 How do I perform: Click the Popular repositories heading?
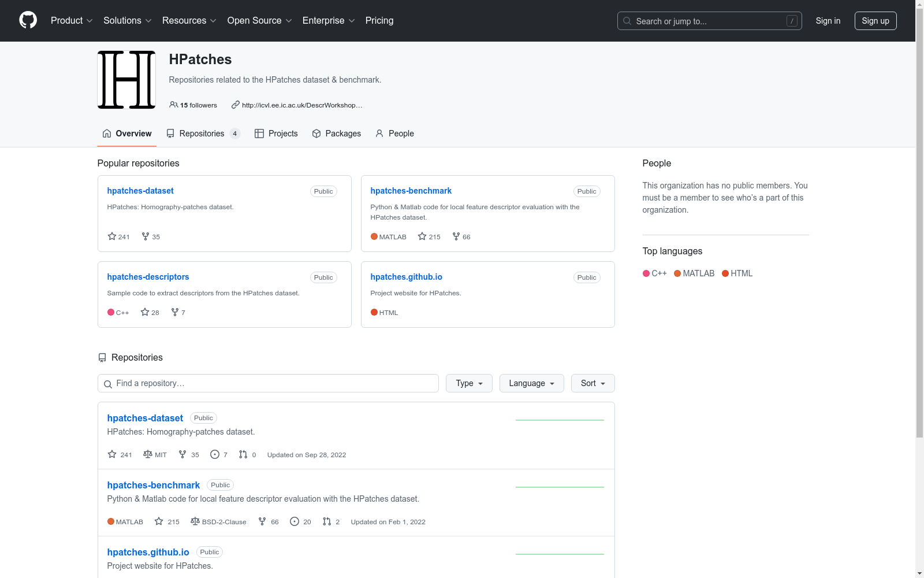point(139,163)
